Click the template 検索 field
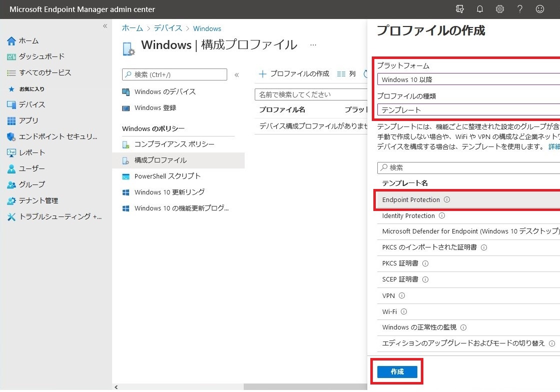 coord(468,167)
